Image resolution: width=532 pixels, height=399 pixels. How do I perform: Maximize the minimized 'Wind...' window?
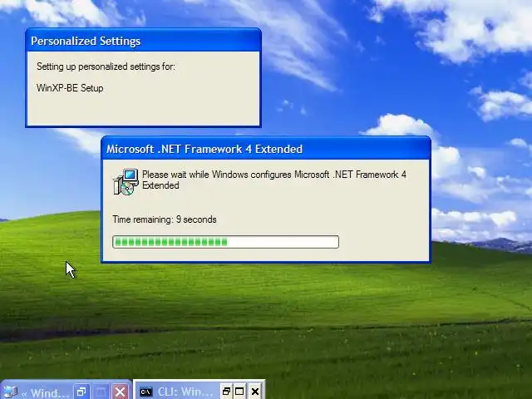101,392
